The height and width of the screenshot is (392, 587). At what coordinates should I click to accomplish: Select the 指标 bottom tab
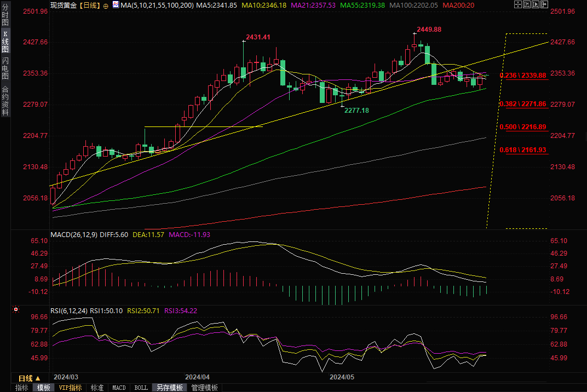[x=22, y=388]
